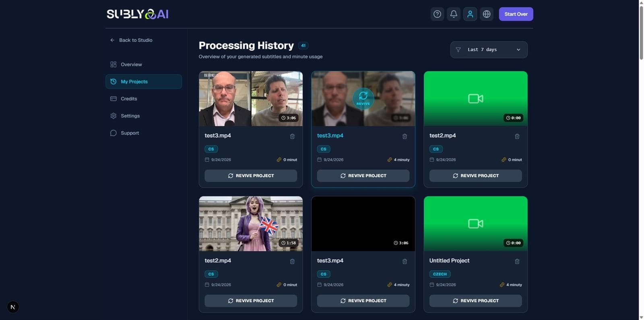Click the 9/24/2026 date on Untitled Project card

point(443,285)
